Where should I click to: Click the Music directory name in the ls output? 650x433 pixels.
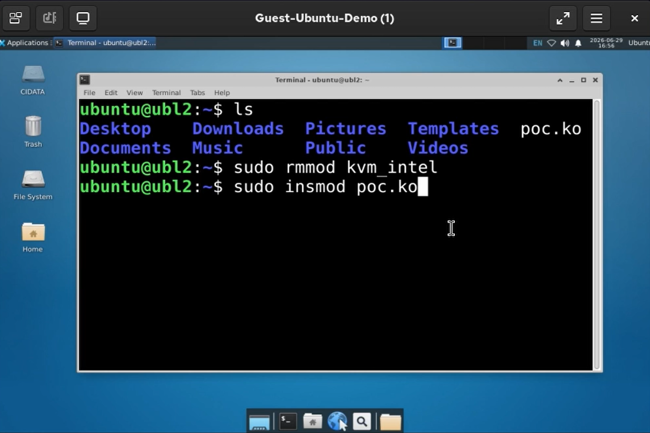click(217, 148)
